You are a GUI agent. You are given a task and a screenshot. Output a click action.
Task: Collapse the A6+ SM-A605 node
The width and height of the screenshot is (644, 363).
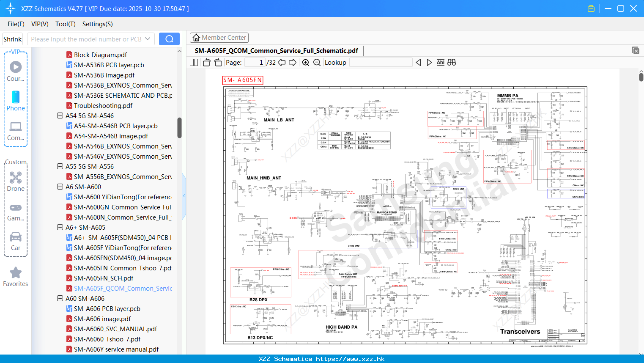point(60,227)
